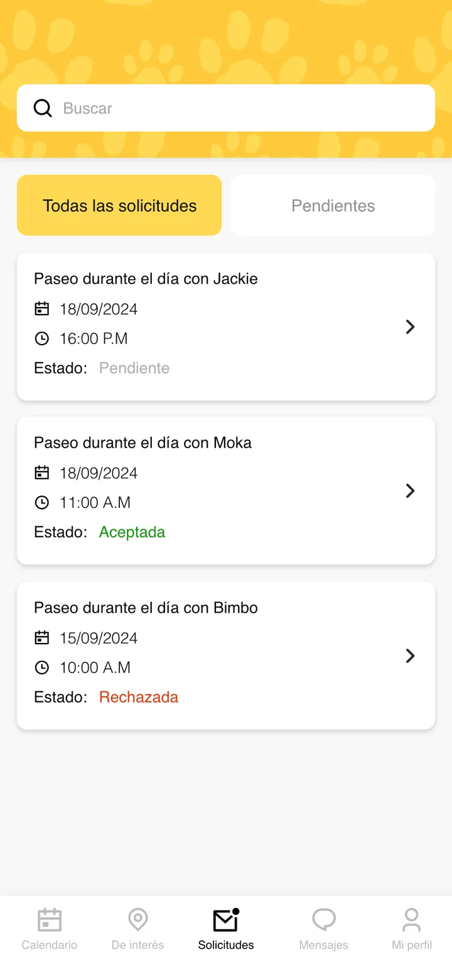Click calendar icon on Jackie request
Viewport: 452px width, 980px height.
point(41,309)
